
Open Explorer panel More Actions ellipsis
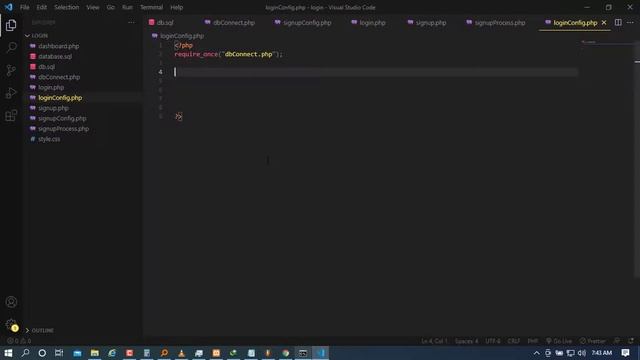131,22
